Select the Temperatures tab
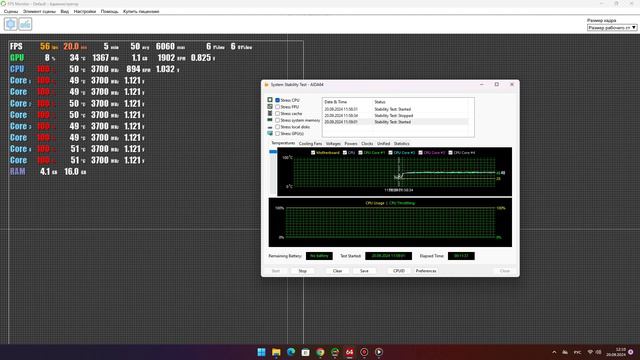This screenshot has height=360, width=640. point(283,143)
